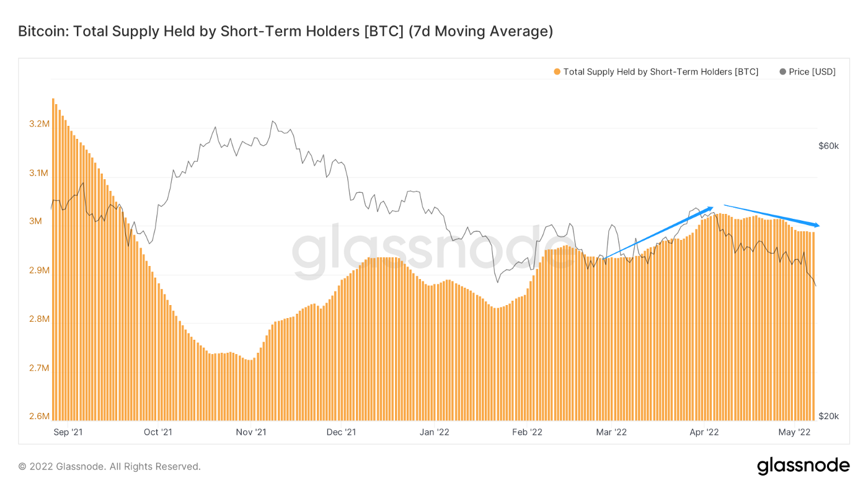Screen dimensions: 868x488
Task: Click the upward blue arrow head
Action: 709,208
